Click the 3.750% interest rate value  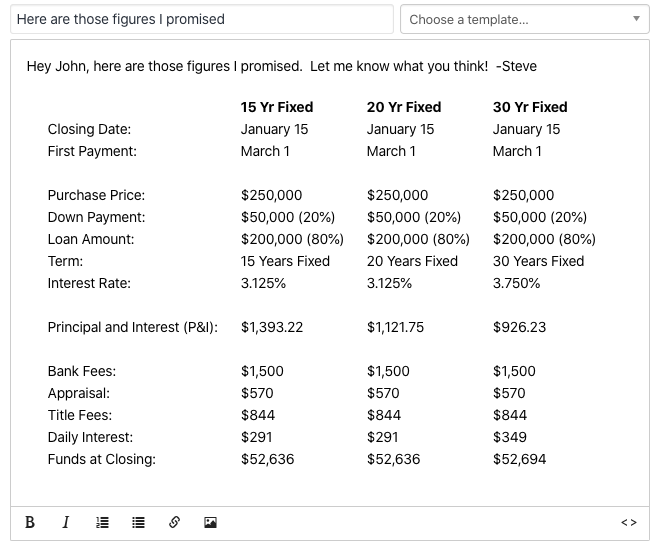point(516,283)
